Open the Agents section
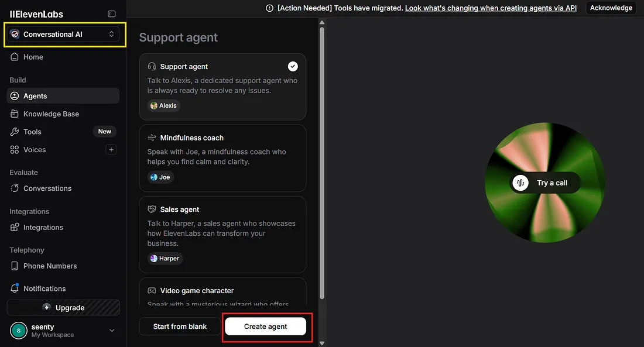The width and height of the screenshot is (644, 347). 63,96
